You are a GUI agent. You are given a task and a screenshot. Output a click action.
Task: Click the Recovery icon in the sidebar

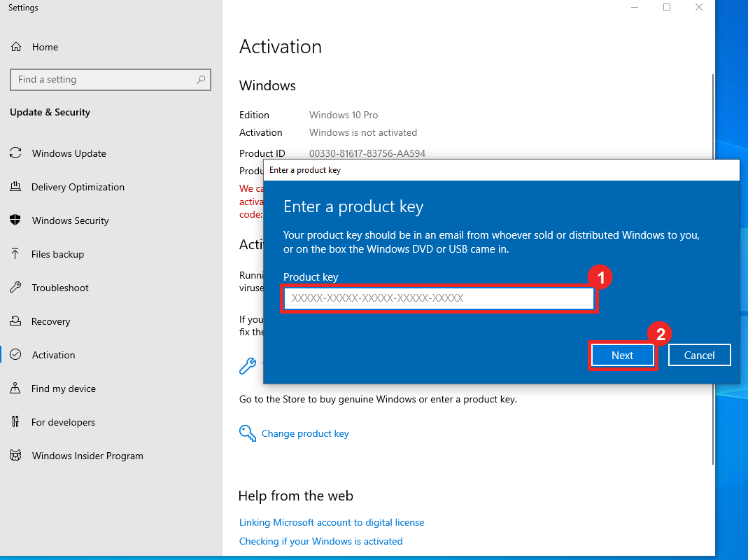click(x=15, y=321)
